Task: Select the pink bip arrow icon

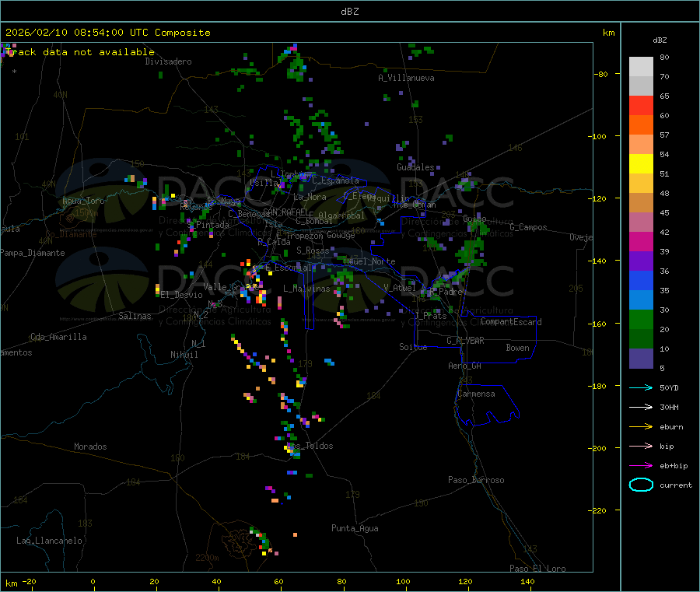Action: 641,446
